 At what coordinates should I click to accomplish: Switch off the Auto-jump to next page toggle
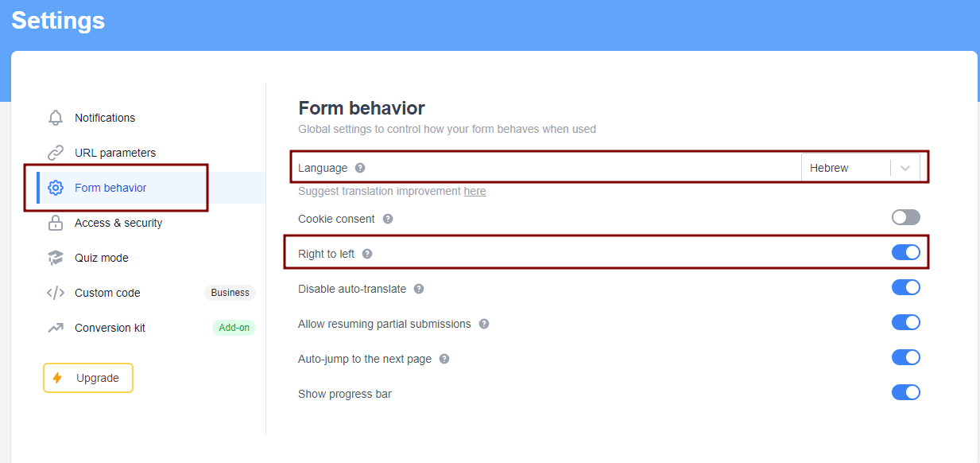905,357
